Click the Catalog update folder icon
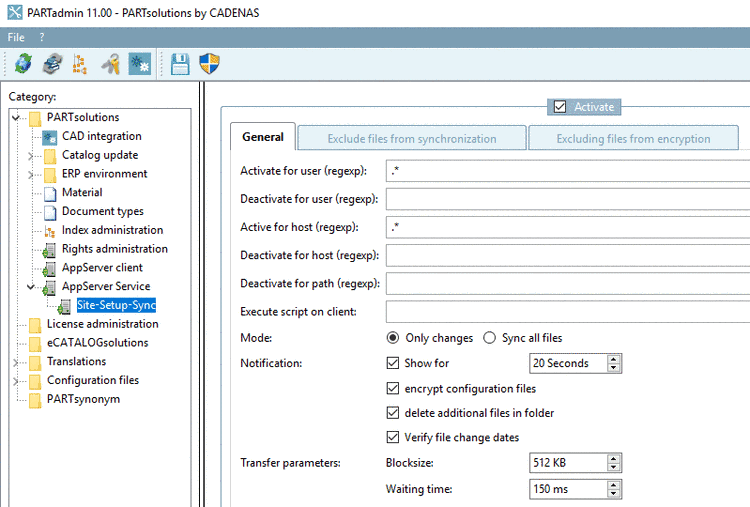Screen dimensions: 750x507 tap(50, 155)
